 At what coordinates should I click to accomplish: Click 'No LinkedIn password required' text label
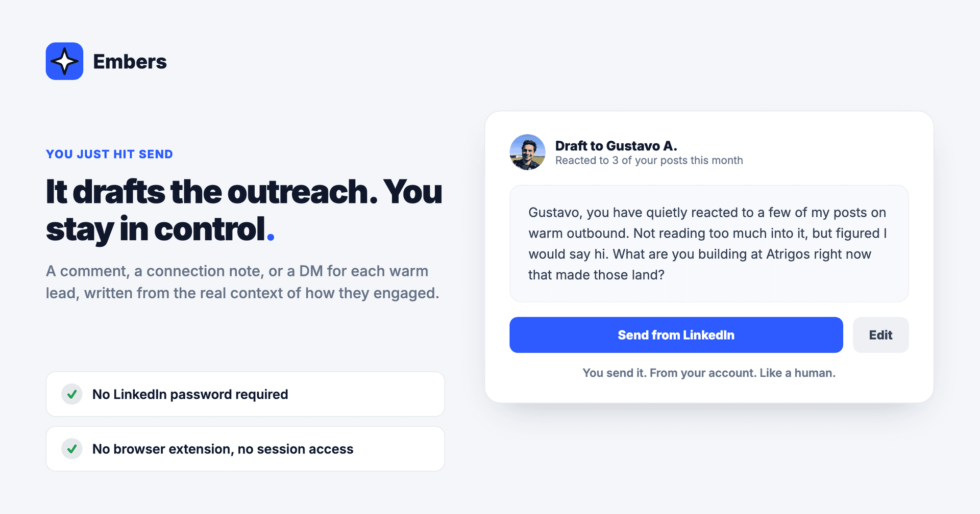[x=190, y=394]
